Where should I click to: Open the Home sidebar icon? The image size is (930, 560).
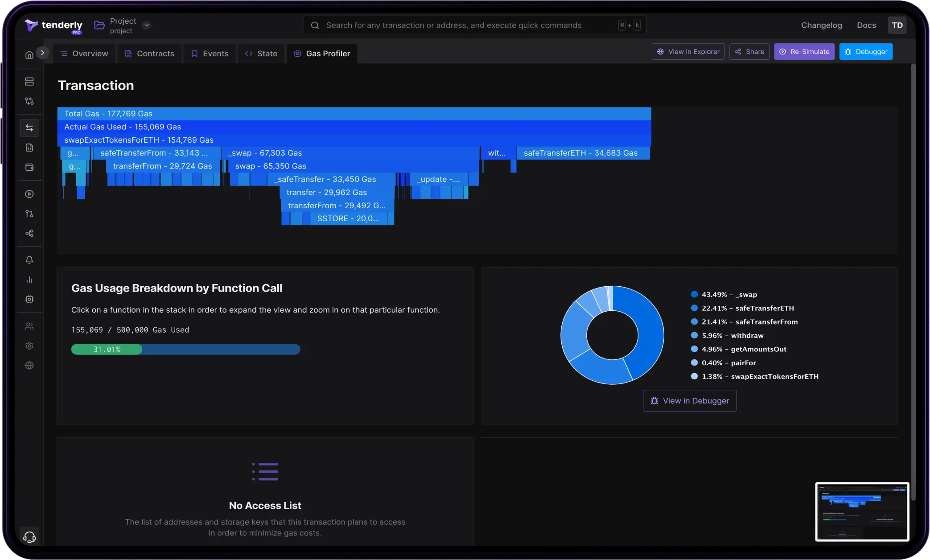pos(29,54)
